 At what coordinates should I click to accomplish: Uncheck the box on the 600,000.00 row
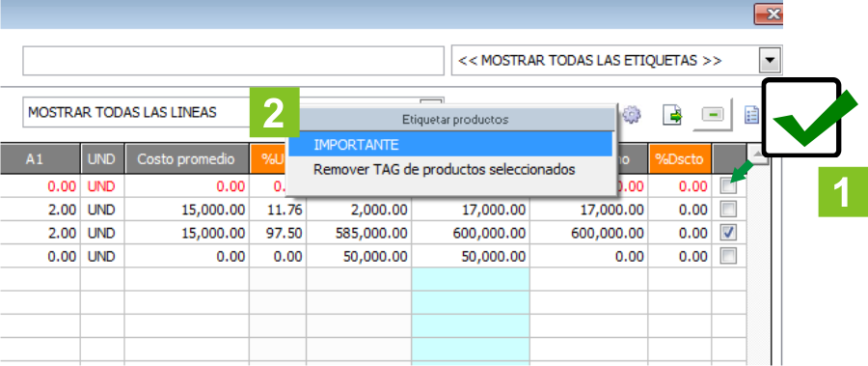tap(728, 233)
